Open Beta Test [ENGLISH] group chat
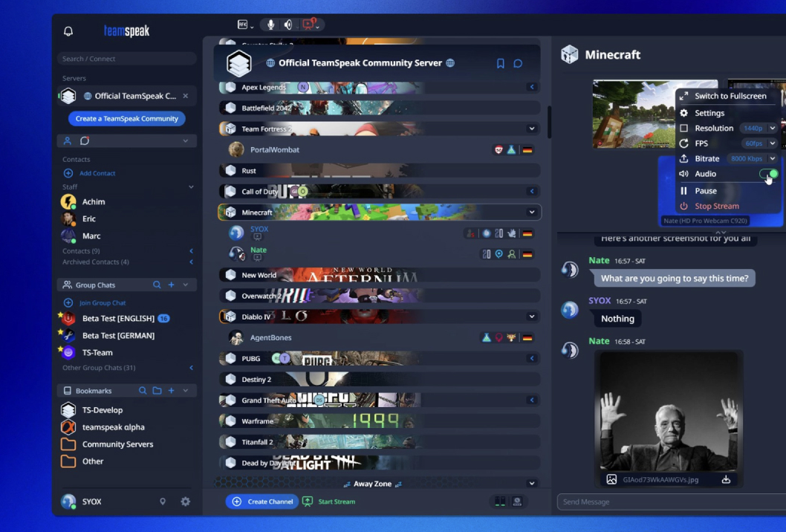 [x=118, y=319]
